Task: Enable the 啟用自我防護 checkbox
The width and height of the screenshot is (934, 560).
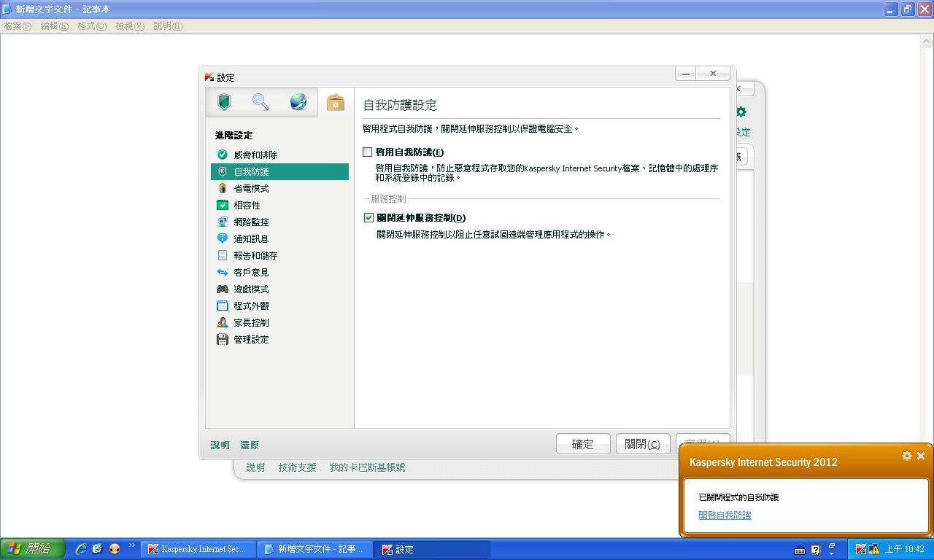Action: [x=368, y=152]
